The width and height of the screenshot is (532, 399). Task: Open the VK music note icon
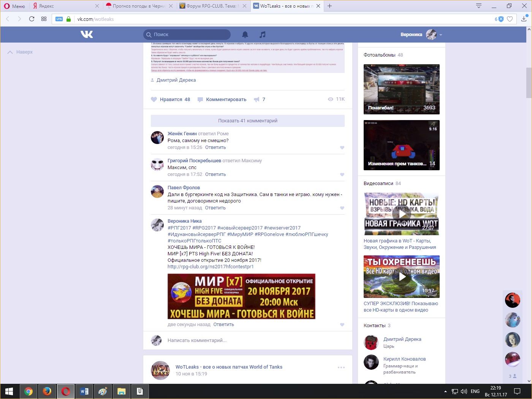point(262,35)
